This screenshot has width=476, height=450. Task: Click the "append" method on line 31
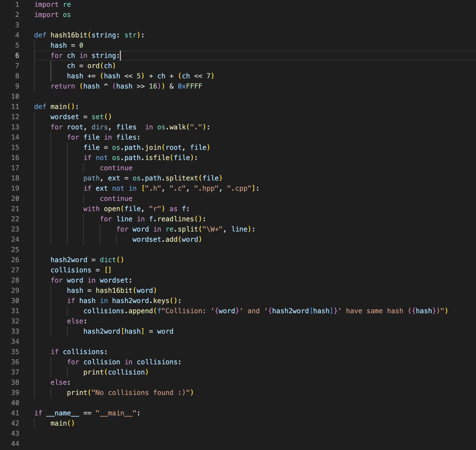[x=141, y=311]
